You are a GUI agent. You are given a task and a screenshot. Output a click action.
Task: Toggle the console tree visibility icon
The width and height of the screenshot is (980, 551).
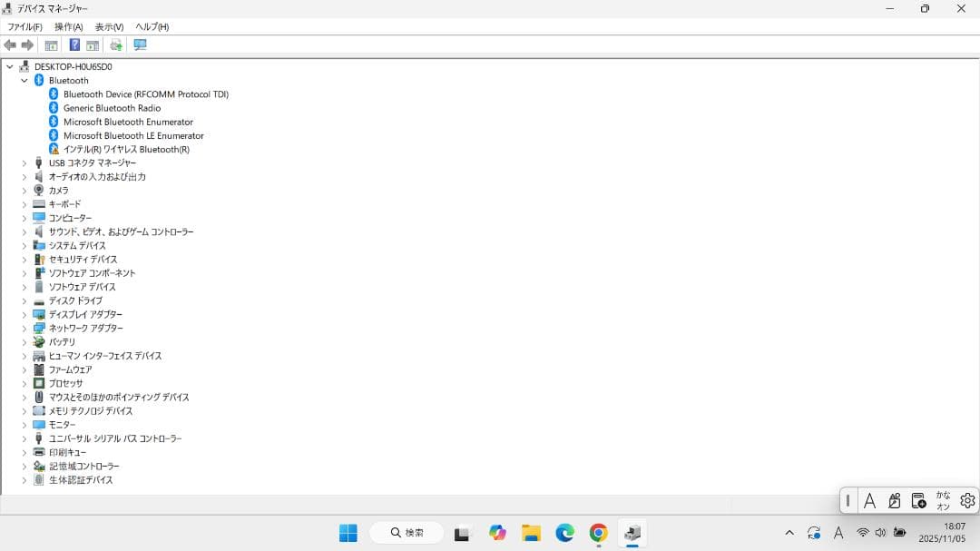[x=50, y=44]
